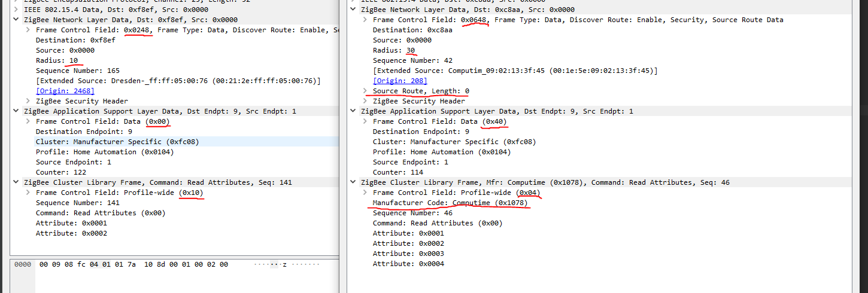868x293 pixels.
Task: Expand Frame Control Field: 0x0648 arrow
Action: coord(365,20)
